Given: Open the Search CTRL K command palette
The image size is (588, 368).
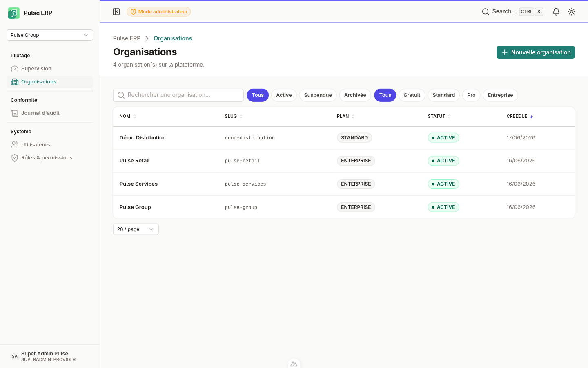Looking at the screenshot, I should coord(512,12).
